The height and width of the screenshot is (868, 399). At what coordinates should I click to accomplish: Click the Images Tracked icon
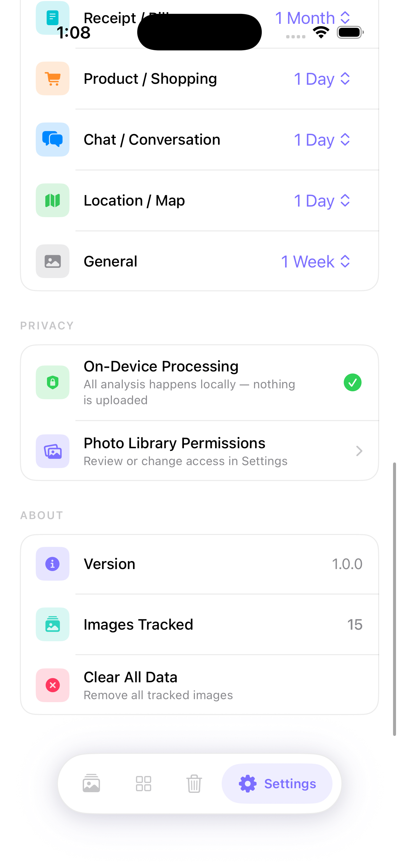[x=52, y=625]
